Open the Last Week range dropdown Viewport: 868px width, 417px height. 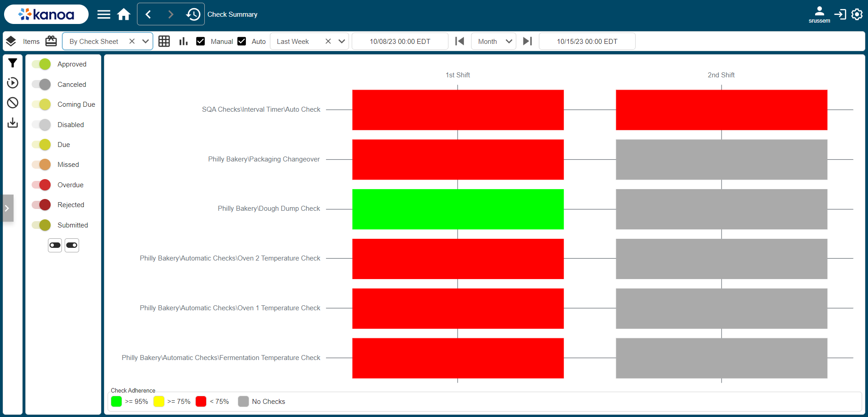click(x=342, y=41)
